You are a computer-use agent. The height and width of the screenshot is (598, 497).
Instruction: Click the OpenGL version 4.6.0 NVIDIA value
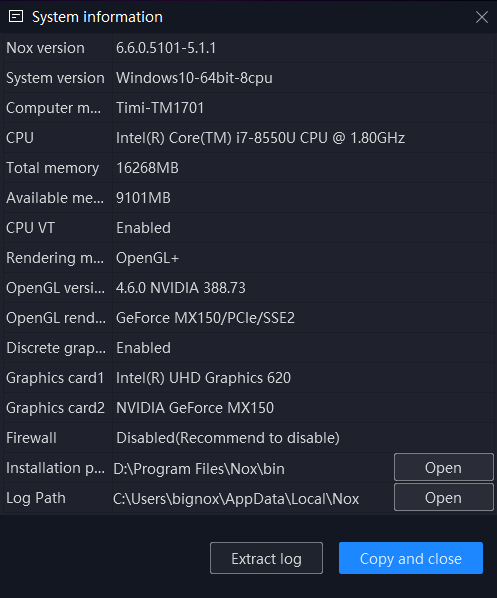(181, 288)
